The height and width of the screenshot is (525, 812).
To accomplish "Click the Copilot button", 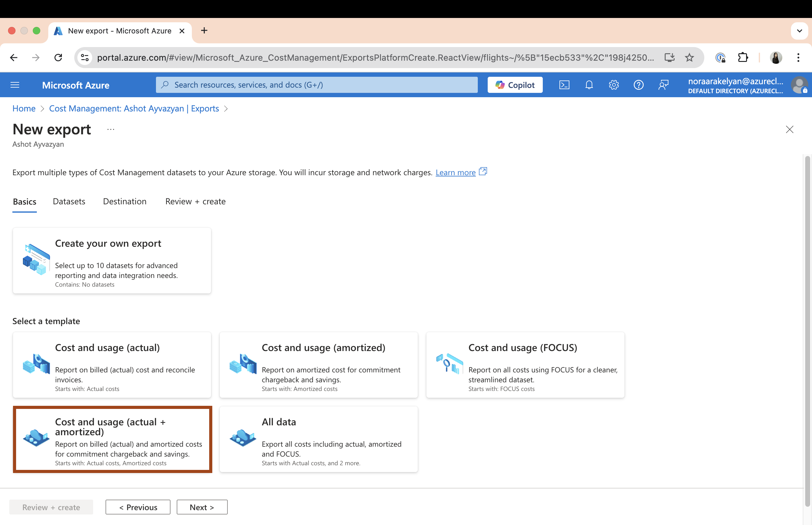I will click(x=515, y=85).
